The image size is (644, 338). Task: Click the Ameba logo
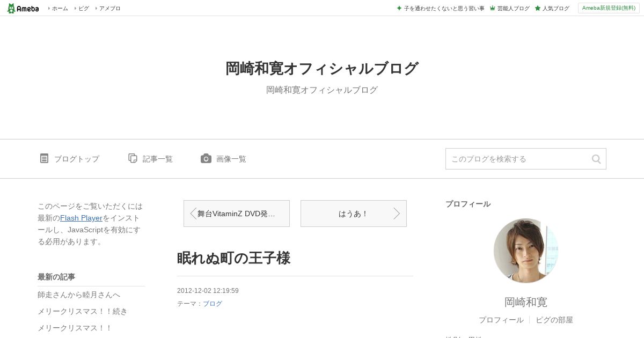pyautogui.click(x=23, y=8)
